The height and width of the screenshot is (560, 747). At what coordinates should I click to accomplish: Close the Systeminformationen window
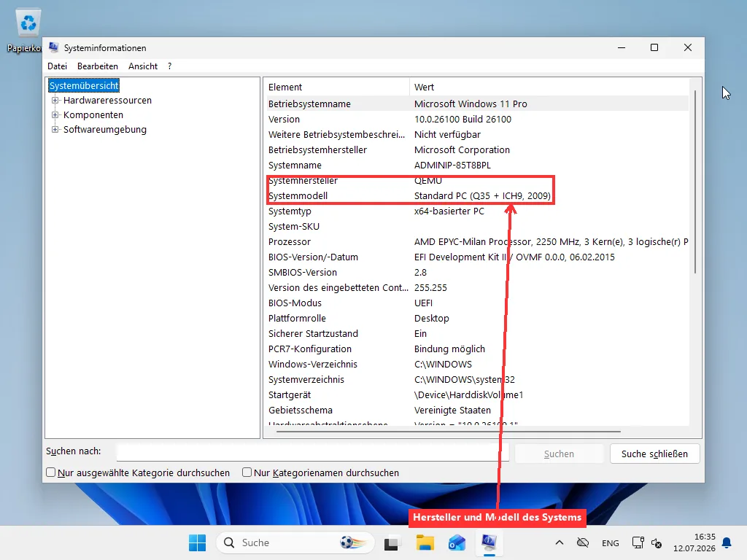687,47
